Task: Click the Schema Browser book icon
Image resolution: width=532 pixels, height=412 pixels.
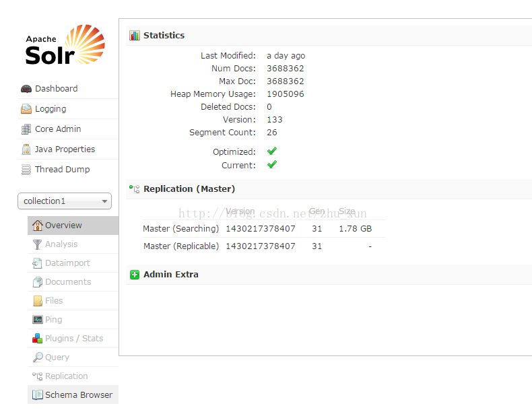Action: 37,394
